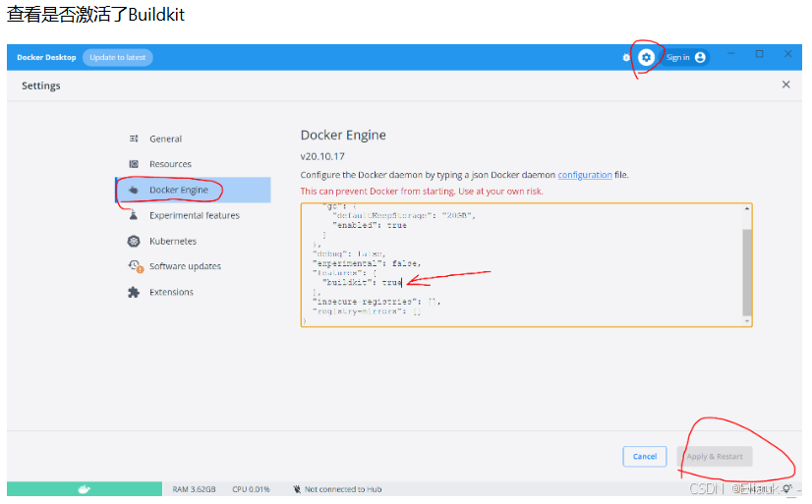Screen dimensions: 812x504
Task: Click the "experimental": false line
Action: click(x=367, y=263)
